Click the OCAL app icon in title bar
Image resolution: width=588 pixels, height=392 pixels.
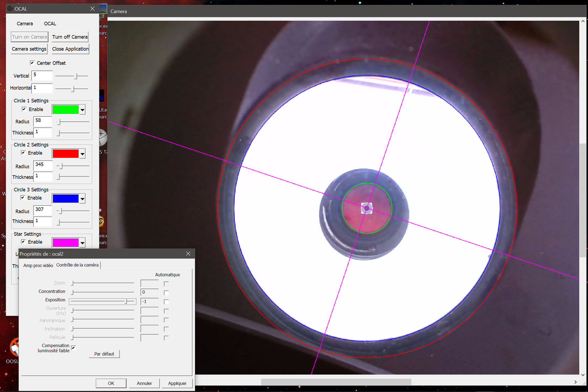(10, 8)
